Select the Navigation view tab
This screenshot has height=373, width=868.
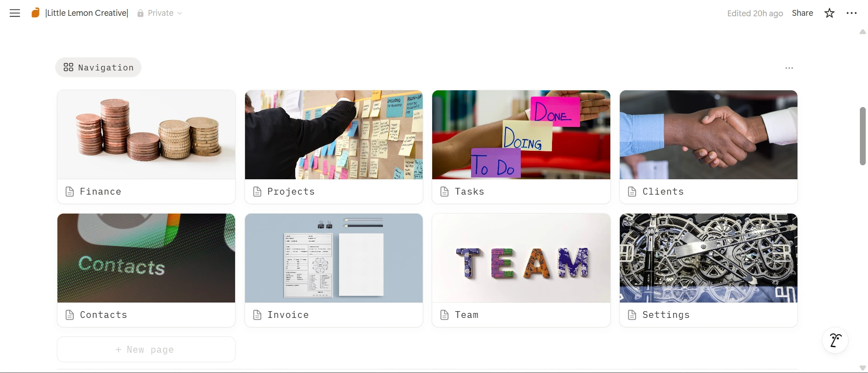(98, 67)
